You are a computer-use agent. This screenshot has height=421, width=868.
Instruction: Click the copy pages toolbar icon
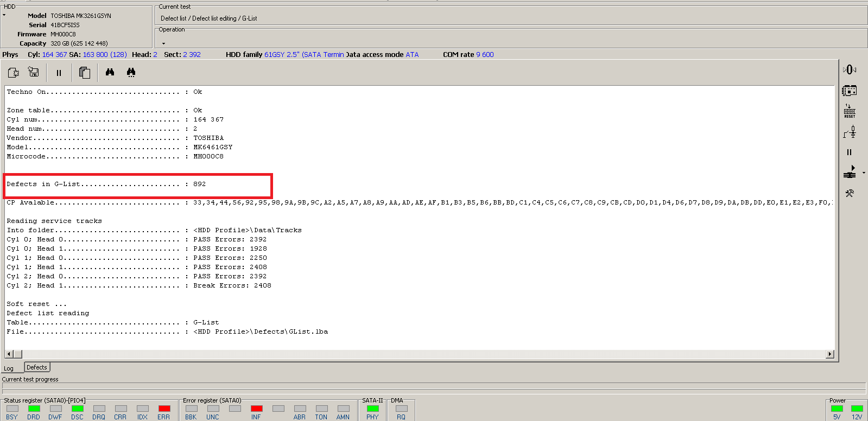(x=85, y=73)
